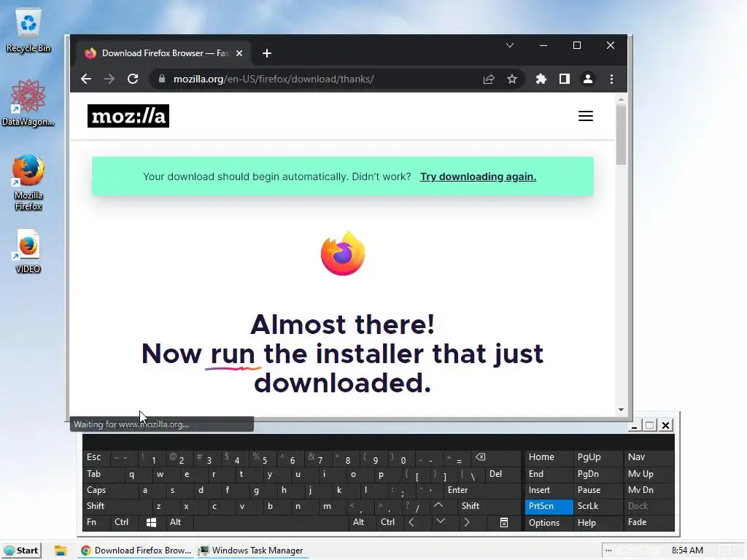This screenshot has height=560, width=747.
Task: Click the taskbar clock showing 8:54 AM
Action: click(687, 551)
